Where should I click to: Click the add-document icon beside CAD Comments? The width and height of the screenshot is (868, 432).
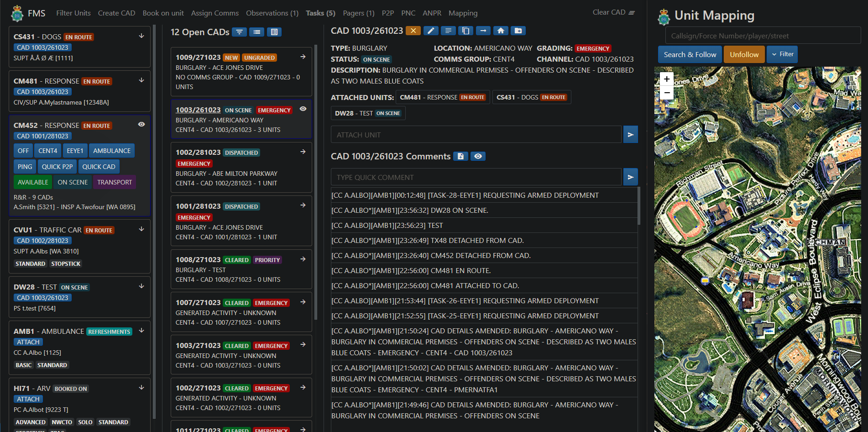460,156
